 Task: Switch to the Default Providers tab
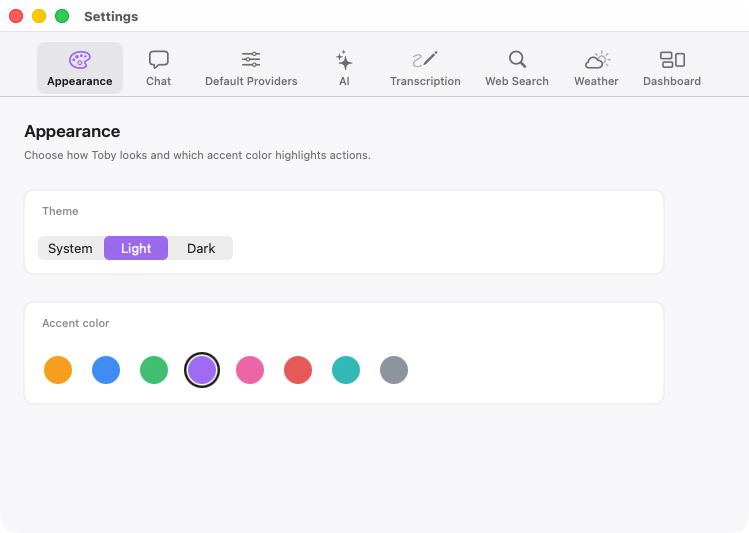pos(251,68)
